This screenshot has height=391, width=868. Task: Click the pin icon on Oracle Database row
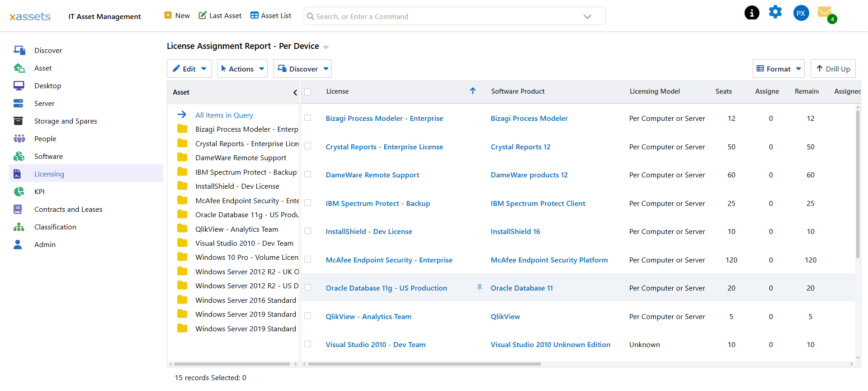click(480, 287)
